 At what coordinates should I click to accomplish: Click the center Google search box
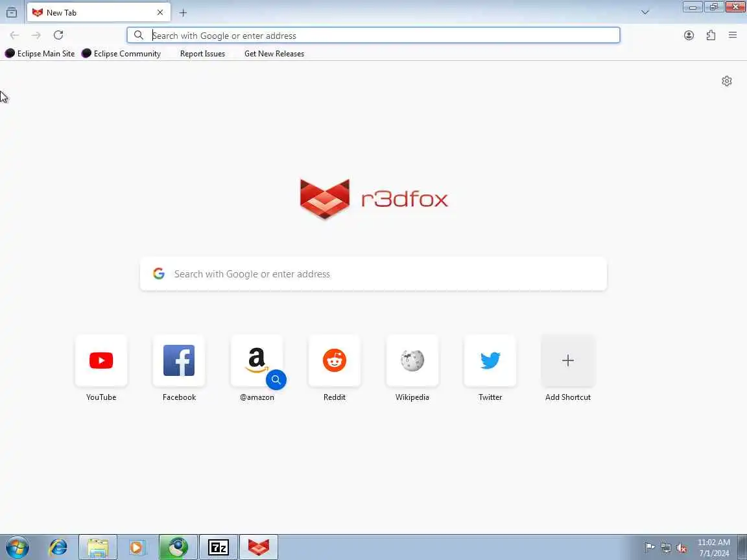click(373, 274)
